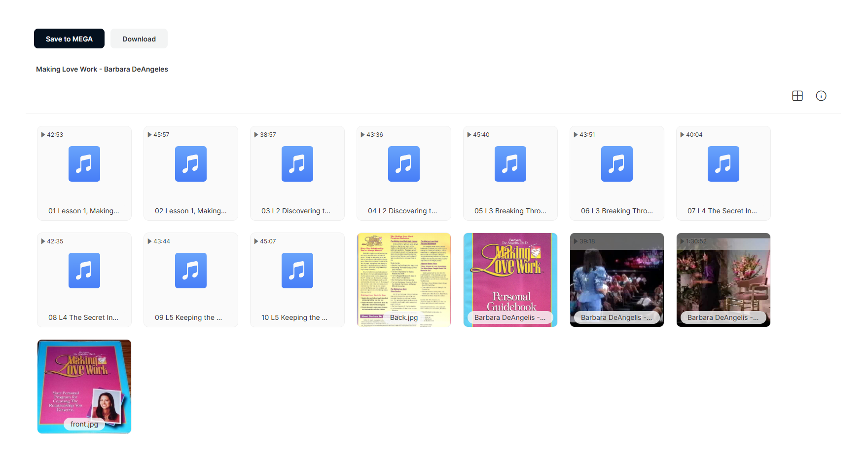This screenshot has height=468, width=868.
Task: Click the 45:07 duration label
Action: [268, 241]
